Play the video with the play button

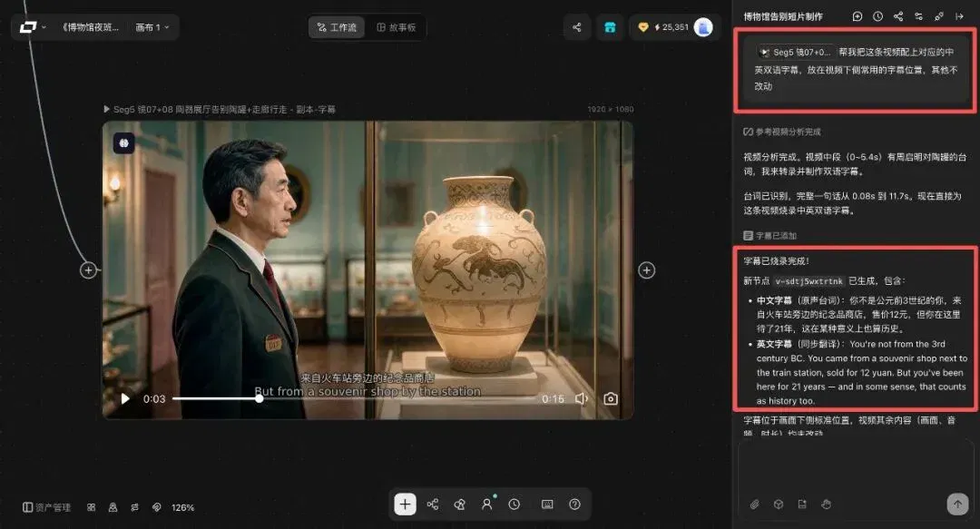[125, 399]
